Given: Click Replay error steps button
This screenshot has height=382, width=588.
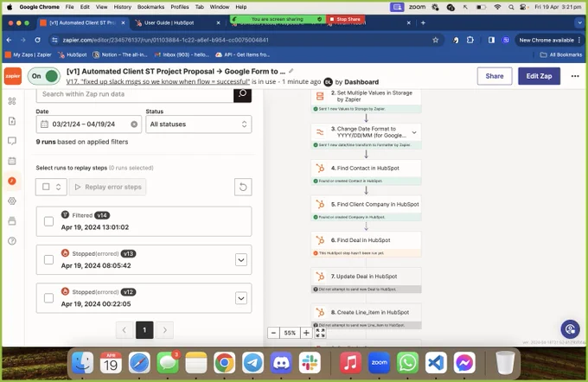Looking at the screenshot, I should click(x=107, y=187).
